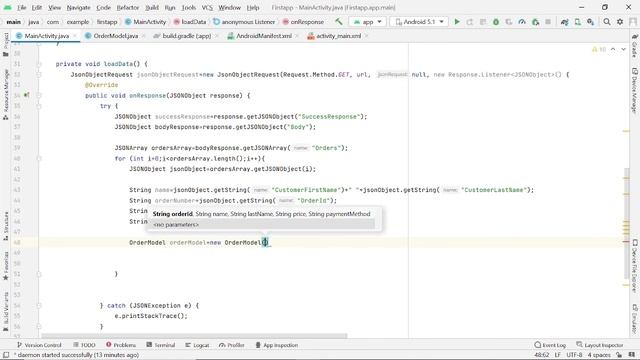Viewport: 640px width, 360px height.
Task: Close the MainActivity.java tab
Action: click(75, 36)
